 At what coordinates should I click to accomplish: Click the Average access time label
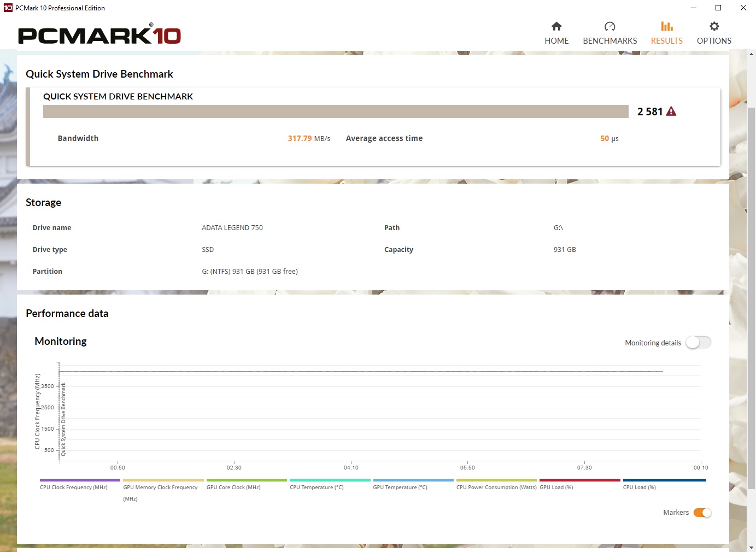pyautogui.click(x=384, y=139)
